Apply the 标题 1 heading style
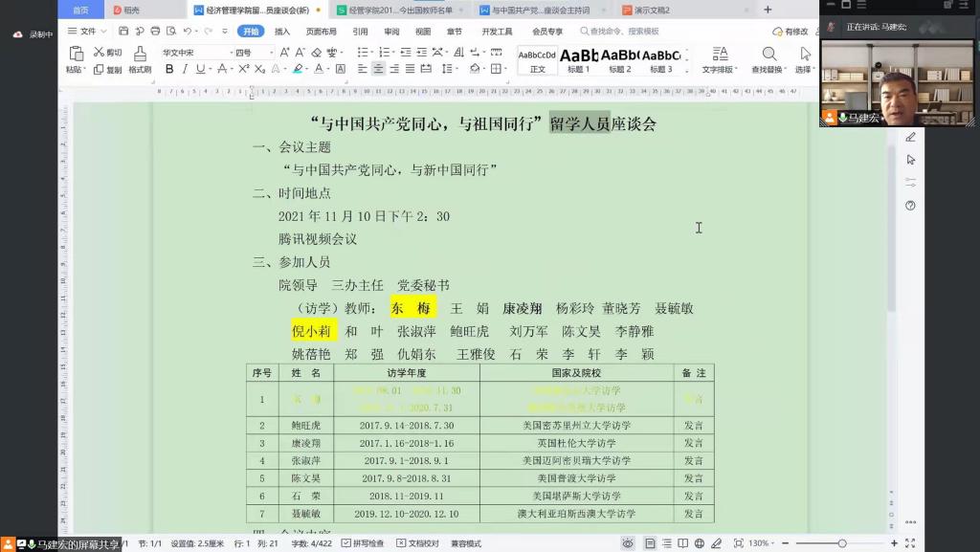The image size is (980, 552). click(578, 59)
